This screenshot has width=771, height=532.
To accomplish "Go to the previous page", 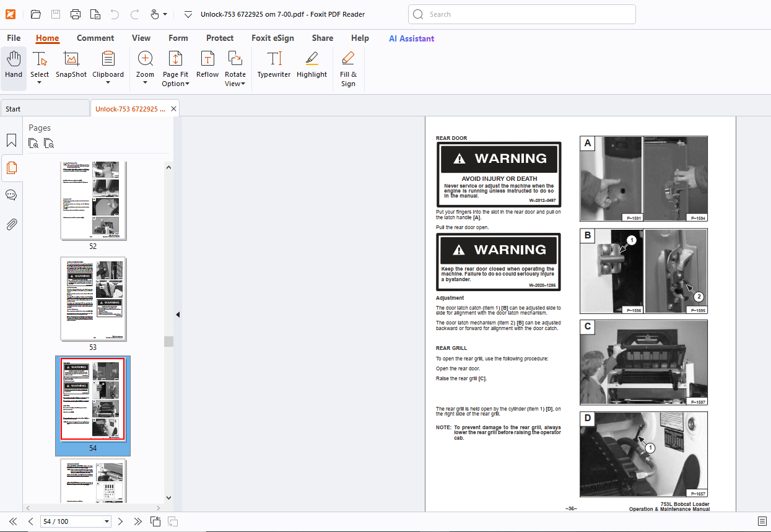I will (x=30, y=521).
